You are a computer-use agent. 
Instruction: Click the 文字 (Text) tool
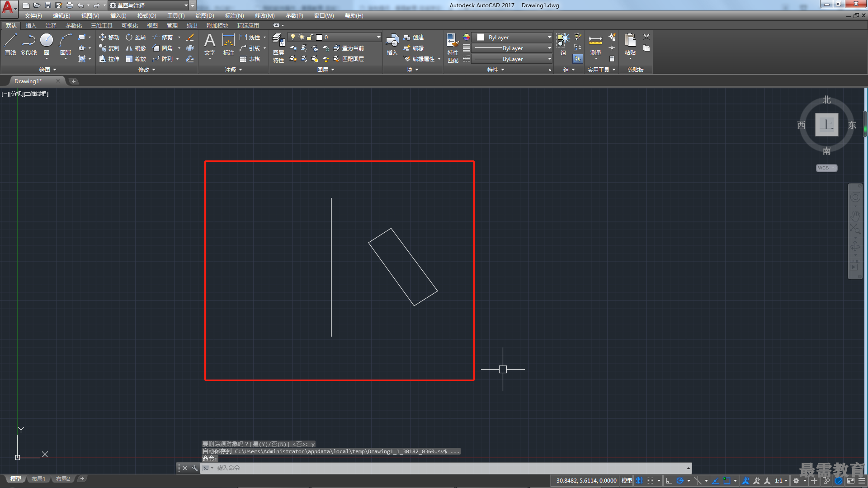210,44
